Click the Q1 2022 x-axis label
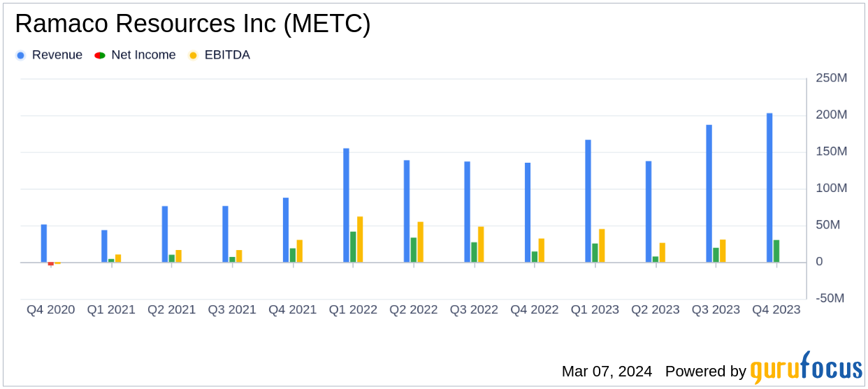The width and height of the screenshot is (868, 389). [353, 310]
